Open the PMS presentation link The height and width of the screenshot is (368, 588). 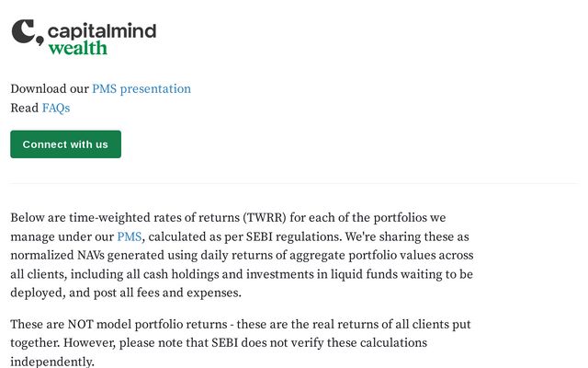(141, 89)
